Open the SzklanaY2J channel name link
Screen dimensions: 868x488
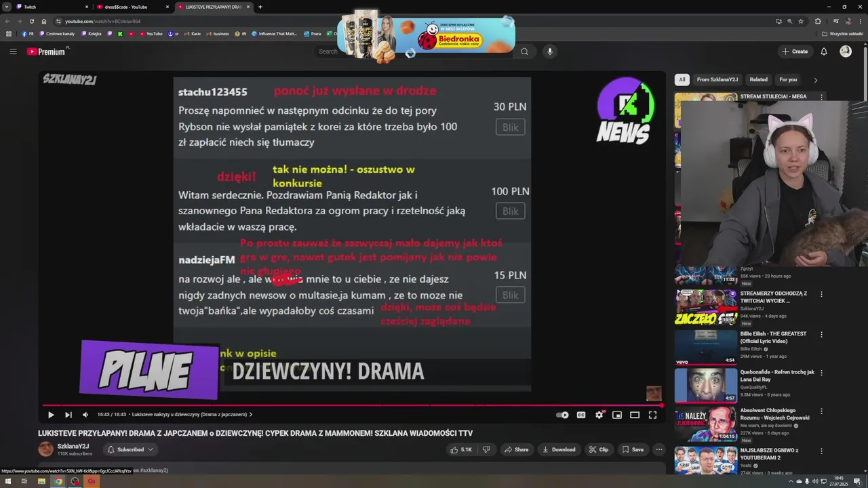click(x=73, y=447)
